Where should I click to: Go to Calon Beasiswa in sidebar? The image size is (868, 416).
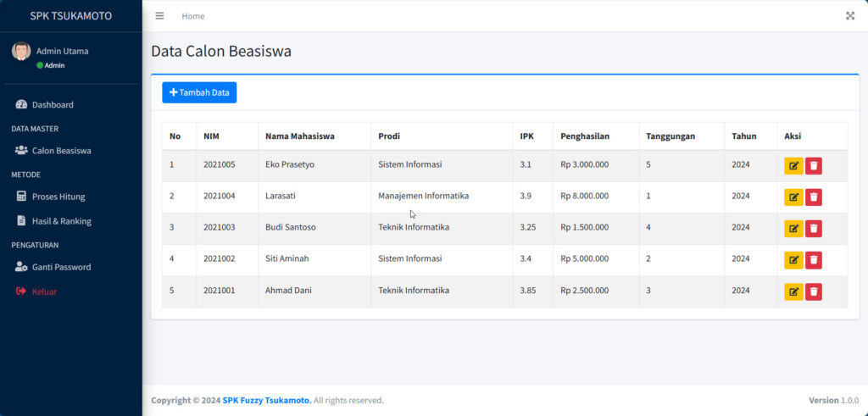pos(61,151)
